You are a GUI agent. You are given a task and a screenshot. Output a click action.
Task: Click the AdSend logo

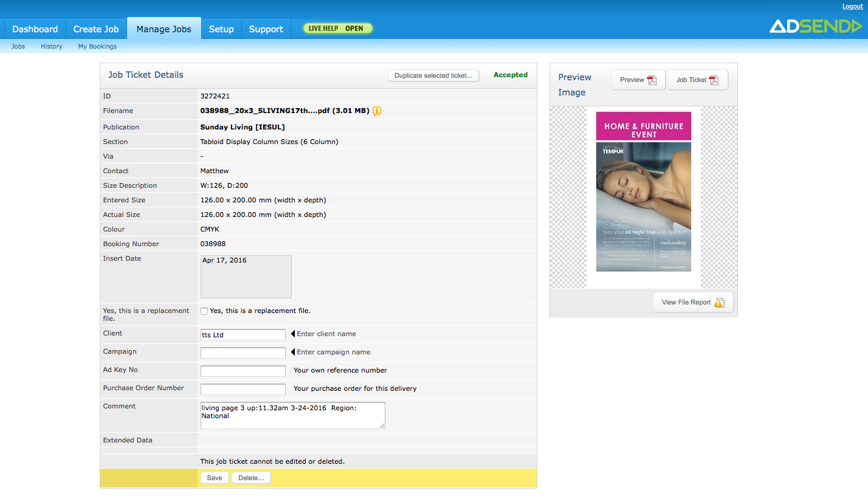click(x=815, y=26)
